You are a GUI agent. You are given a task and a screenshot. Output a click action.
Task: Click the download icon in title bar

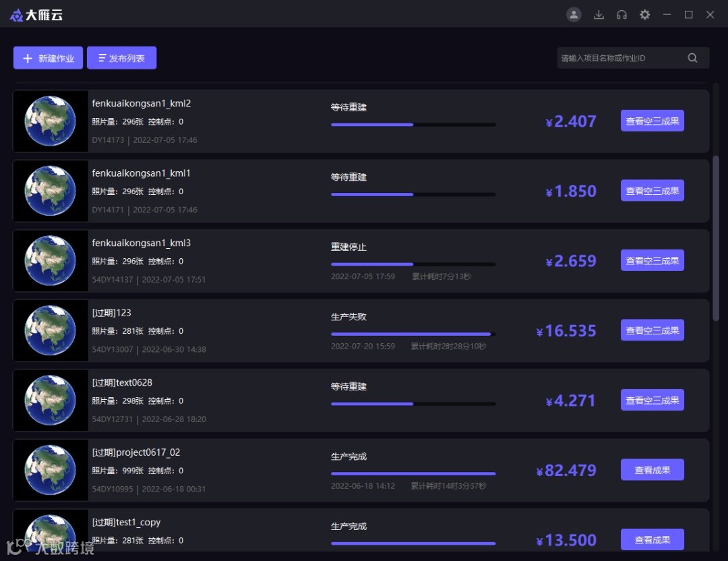[x=599, y=15]
